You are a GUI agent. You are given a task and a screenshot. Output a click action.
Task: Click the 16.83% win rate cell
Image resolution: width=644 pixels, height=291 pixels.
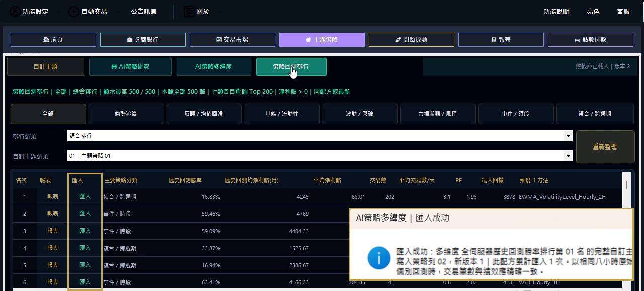(211, 197)
